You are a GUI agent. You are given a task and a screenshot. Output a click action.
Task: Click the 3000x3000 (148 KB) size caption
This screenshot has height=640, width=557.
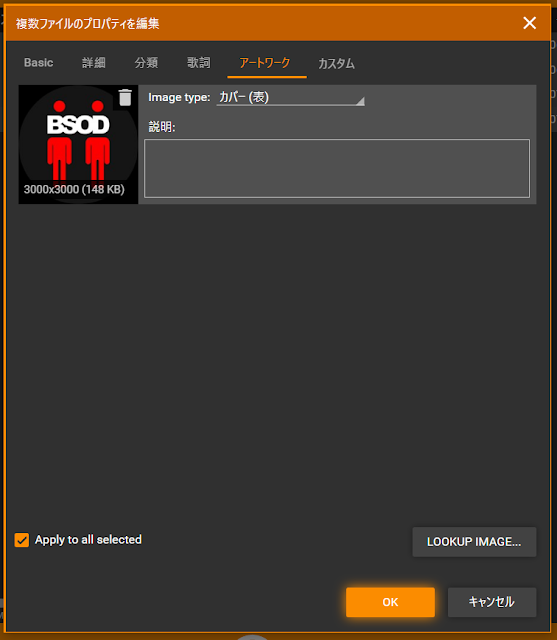coord(74,189)
